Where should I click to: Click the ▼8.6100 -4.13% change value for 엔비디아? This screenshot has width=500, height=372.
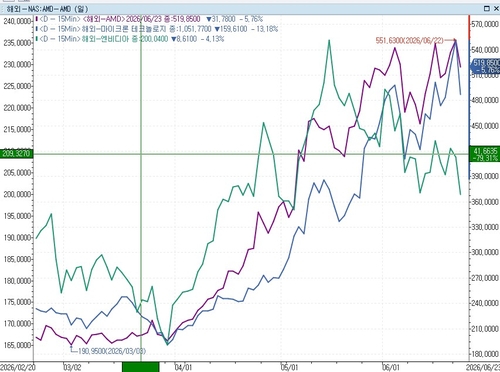tap(198, 39)
